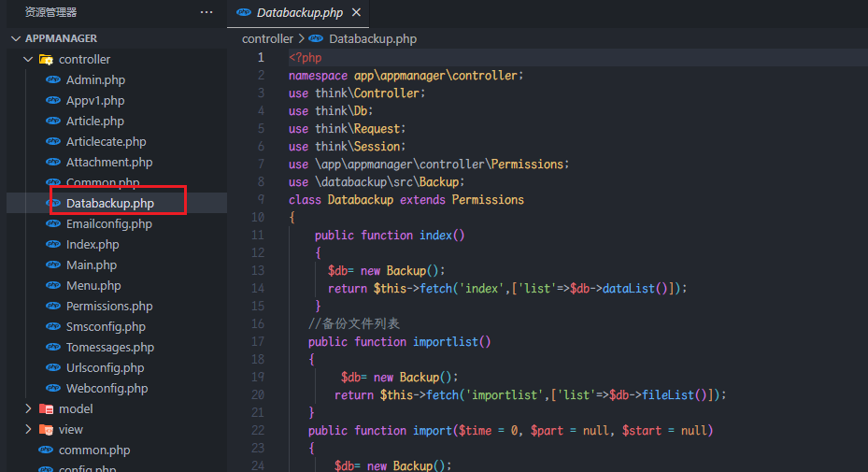Image resolution: width=868 pixels, height=472 pixels.
Task: Click Databackup.php in breadcrumb path
Action: point(373,38)
